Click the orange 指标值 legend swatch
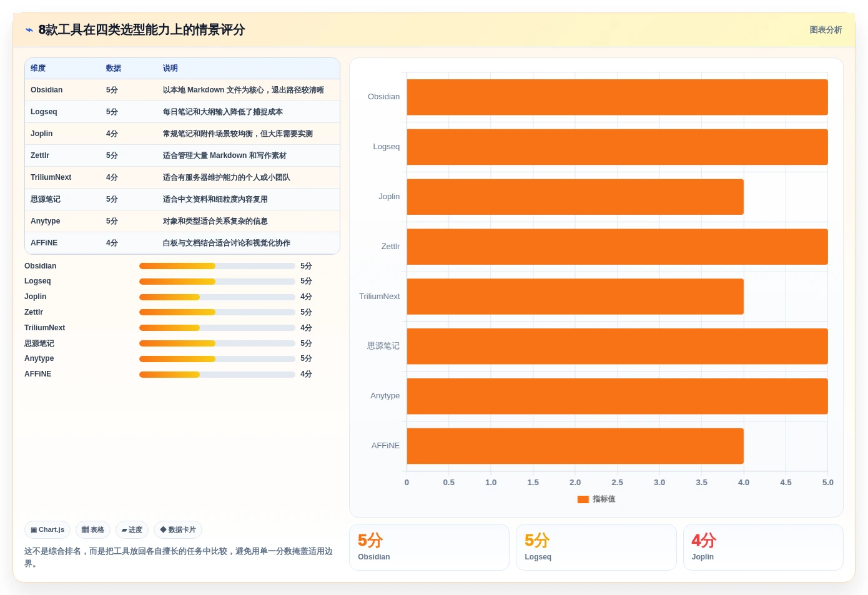This screenshot has height=595, width=868. [x=583, y=499]
